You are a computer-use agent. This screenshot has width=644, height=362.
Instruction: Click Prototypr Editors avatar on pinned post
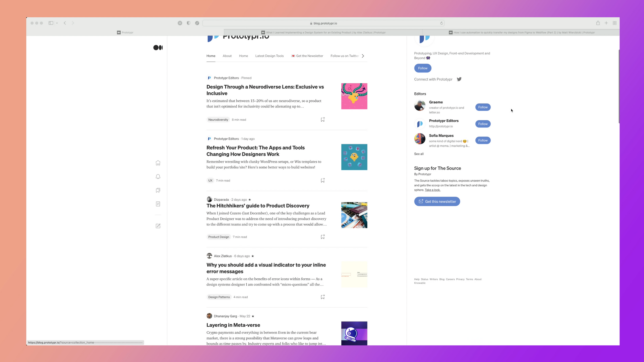209,78
